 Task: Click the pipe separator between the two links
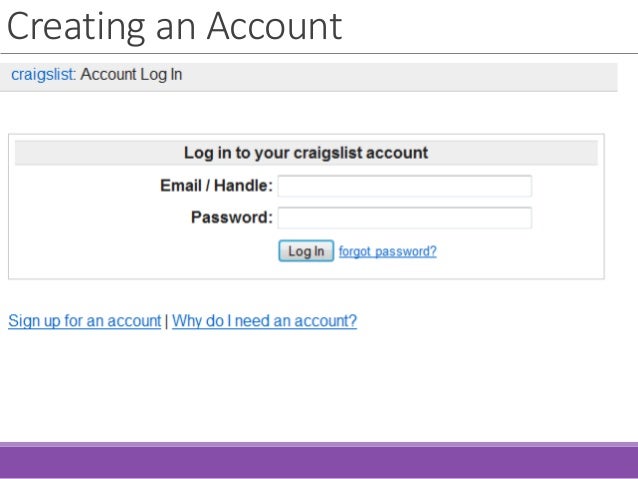pos(166,321)
